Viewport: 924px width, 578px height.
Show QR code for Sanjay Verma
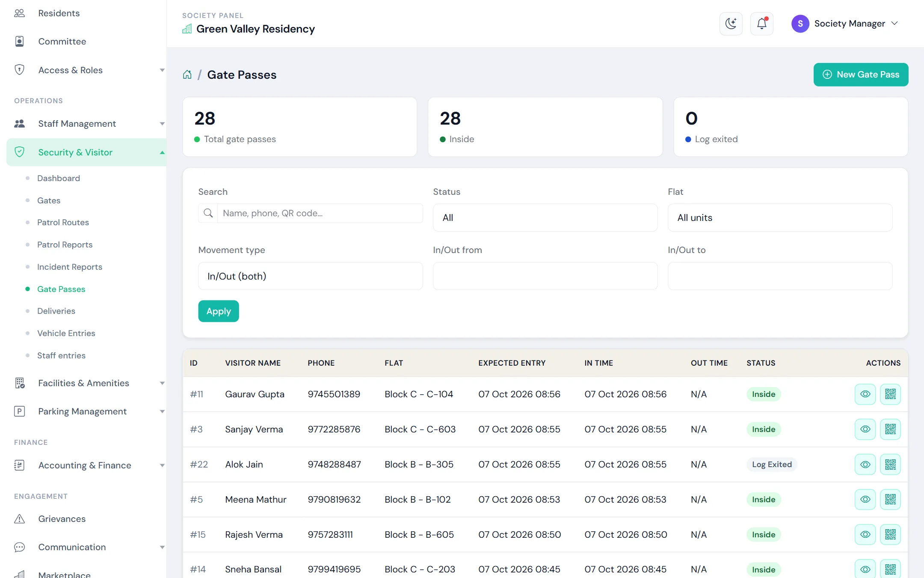[890, 429]
